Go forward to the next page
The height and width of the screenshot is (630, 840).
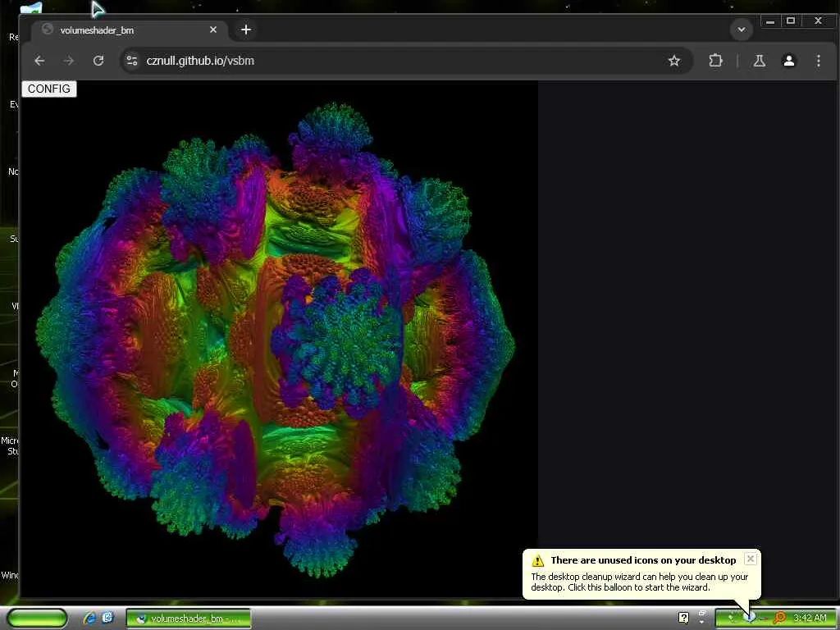pos(69,61)
